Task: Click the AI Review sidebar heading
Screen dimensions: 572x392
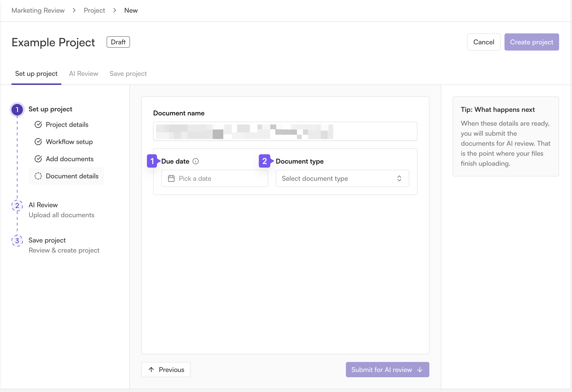Action: tap(43, 205)
